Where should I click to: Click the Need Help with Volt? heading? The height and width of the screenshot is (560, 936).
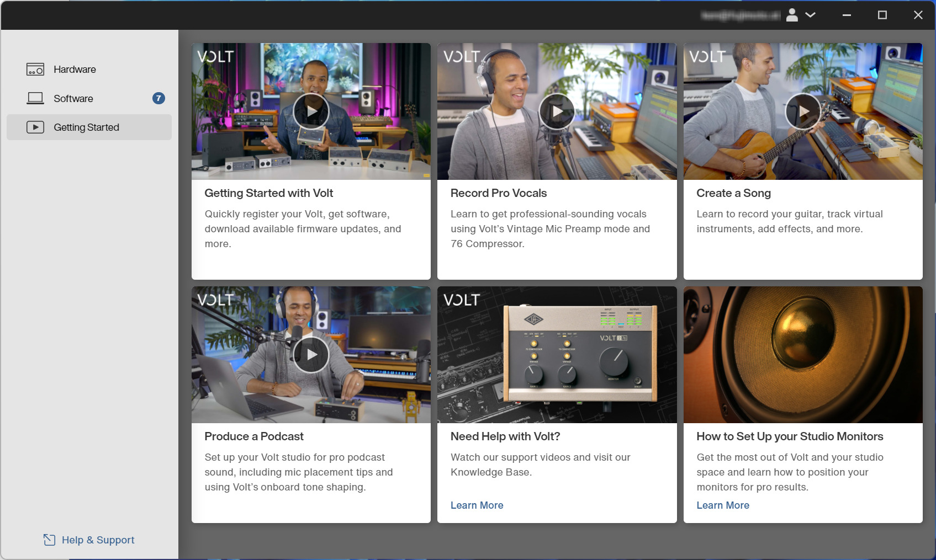click(505, 436)
